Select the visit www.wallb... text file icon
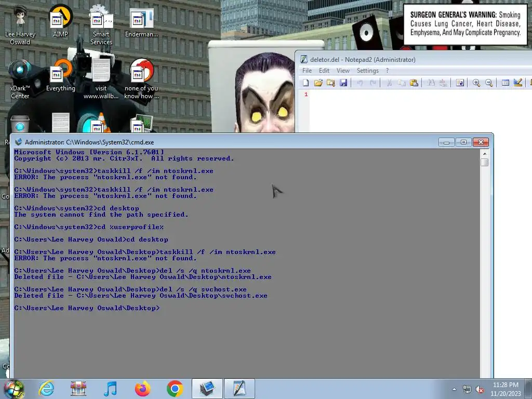 (101, 79)
